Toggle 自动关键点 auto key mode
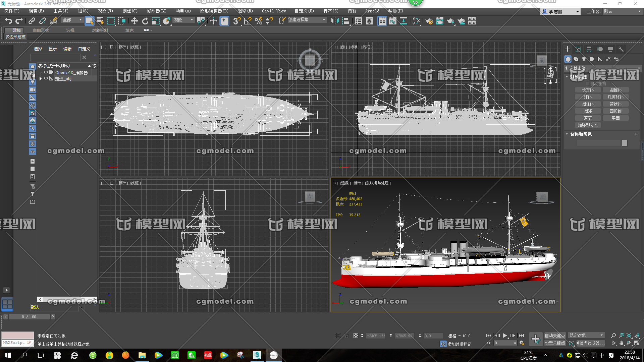 555,336
